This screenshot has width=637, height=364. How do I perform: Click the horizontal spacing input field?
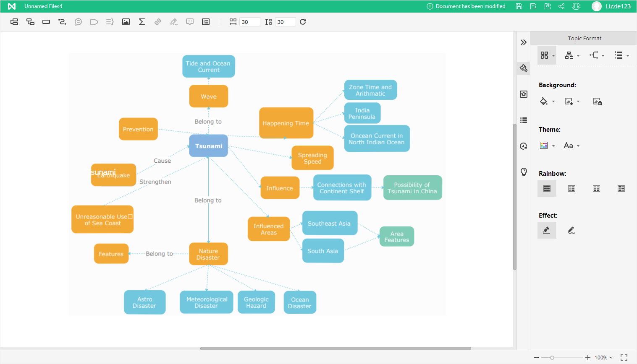(249, 22)
